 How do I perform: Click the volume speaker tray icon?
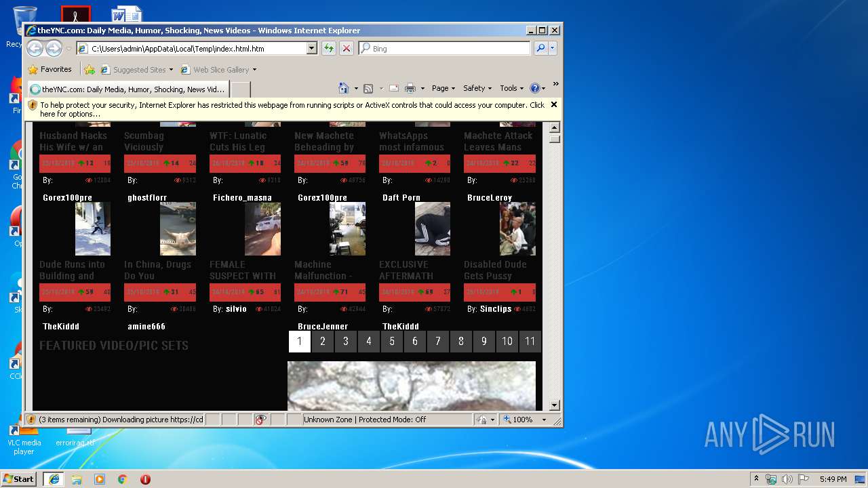(x=787, y=479)
